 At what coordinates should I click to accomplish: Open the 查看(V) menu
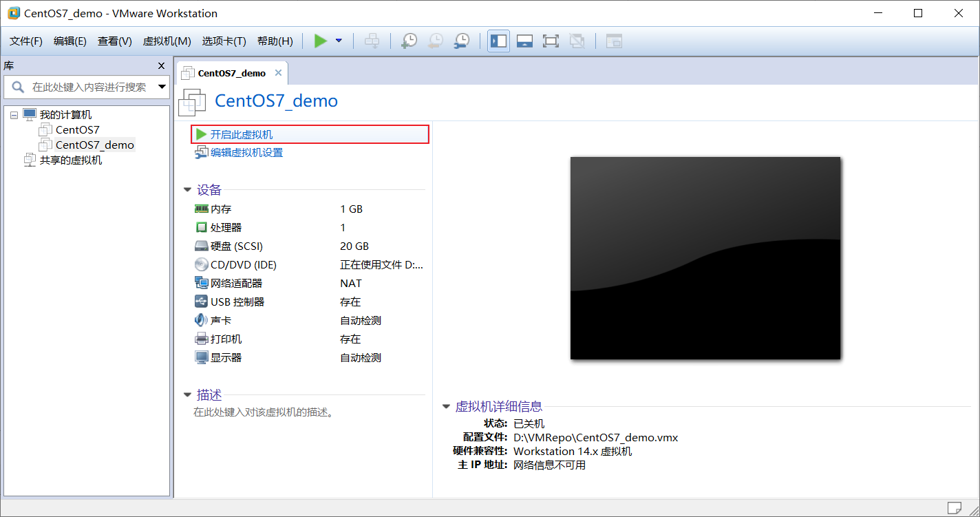pos(115,41)
